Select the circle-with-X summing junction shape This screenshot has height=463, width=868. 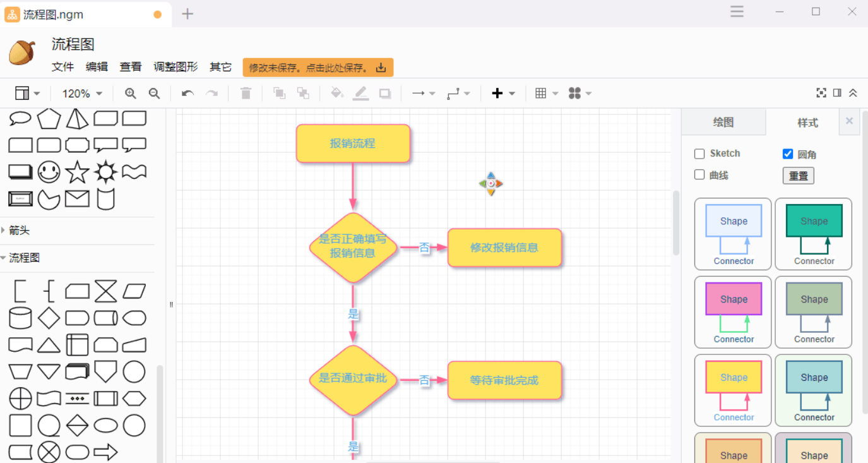click(x=49, y=452)
